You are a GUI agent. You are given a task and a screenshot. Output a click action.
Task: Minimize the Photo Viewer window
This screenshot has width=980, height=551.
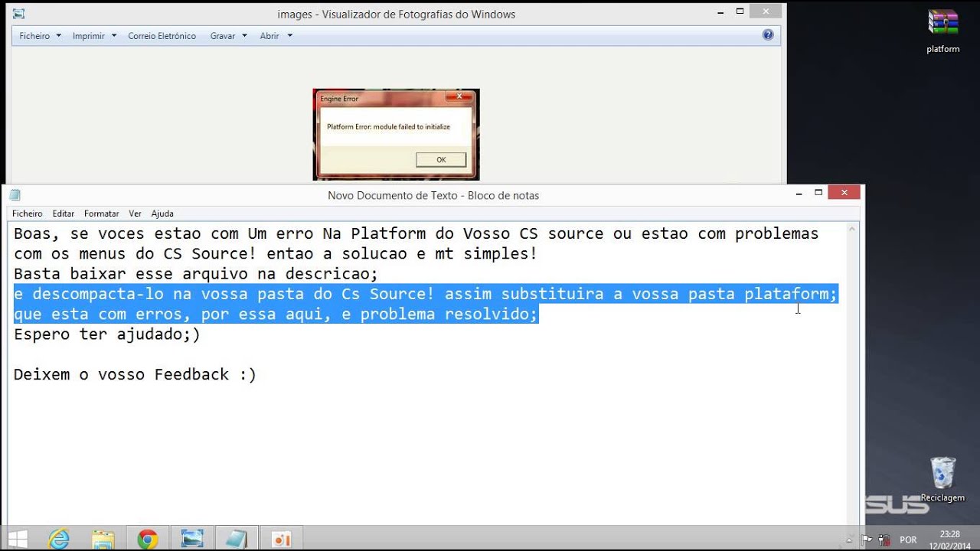tap(719, 11)
